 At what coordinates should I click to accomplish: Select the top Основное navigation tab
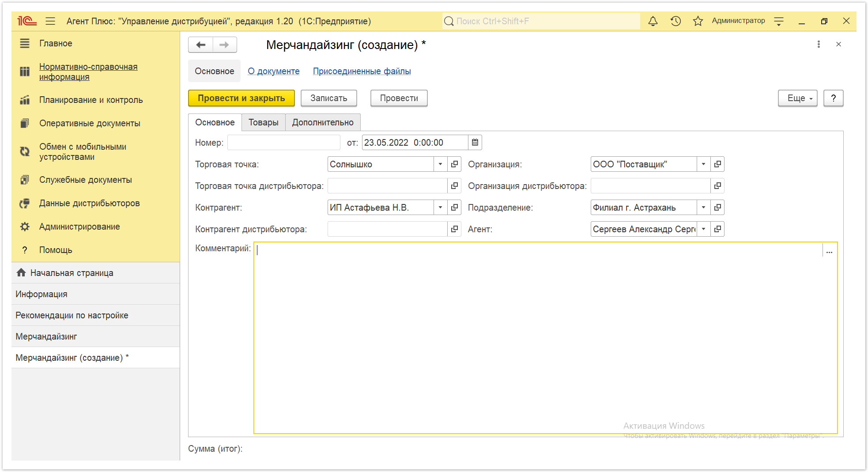[x=214, y=71]
